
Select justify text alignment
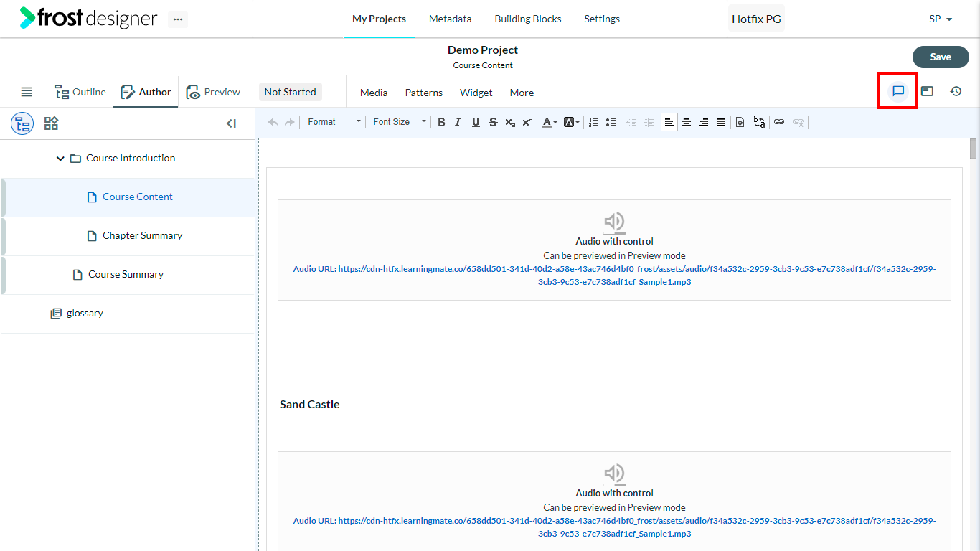(x=721, y=122)
